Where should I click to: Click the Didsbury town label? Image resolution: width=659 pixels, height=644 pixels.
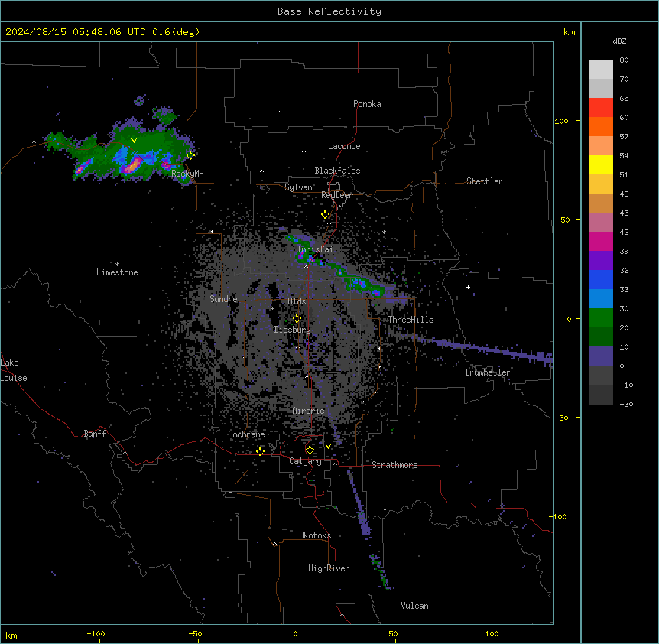click(293, 330)
